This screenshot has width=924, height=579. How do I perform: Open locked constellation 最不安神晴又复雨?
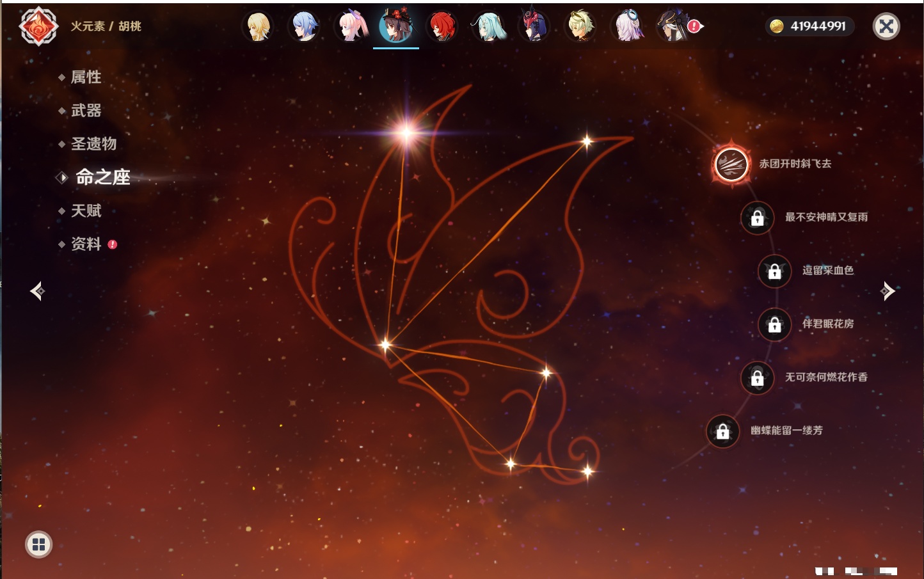(x=757, y=218)
